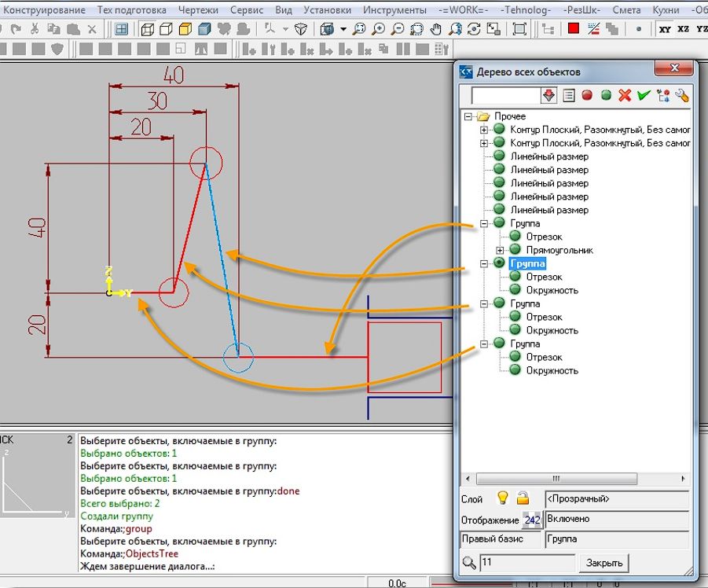Select the Окружность item under last Группа

tap(552, 370)
